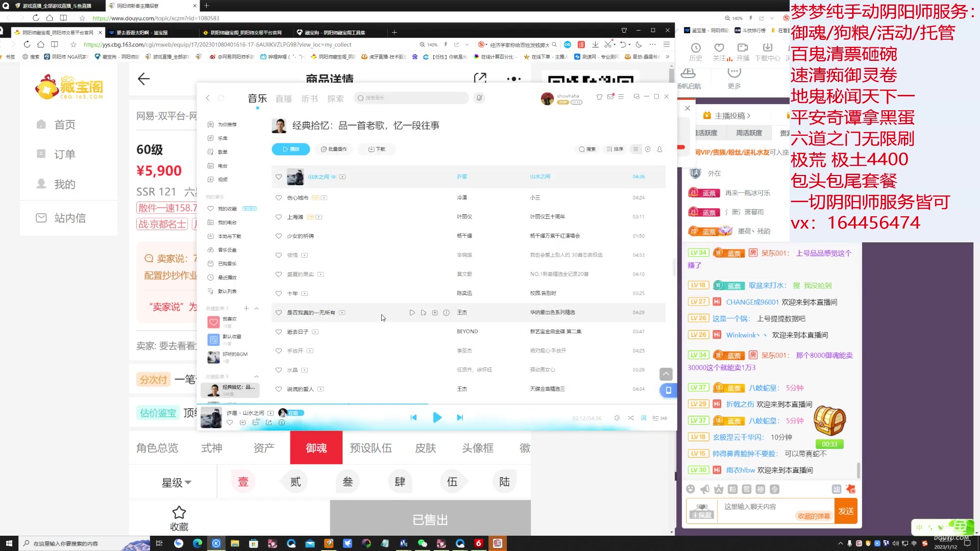This screenshot has width=980, height=551.
Task: Favorite the playing track in player bar
Action: click(230, 422)
